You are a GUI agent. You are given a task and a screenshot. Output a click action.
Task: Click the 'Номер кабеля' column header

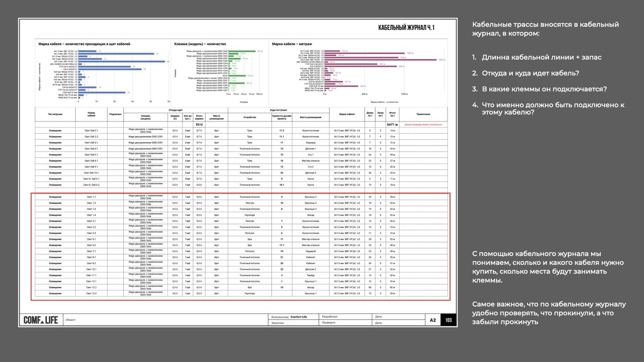coord(91,114)
